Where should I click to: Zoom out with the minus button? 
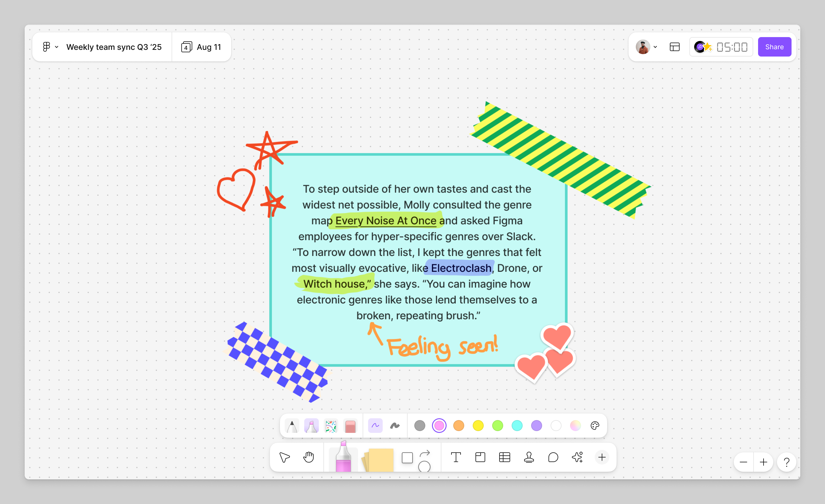[743, 462]
